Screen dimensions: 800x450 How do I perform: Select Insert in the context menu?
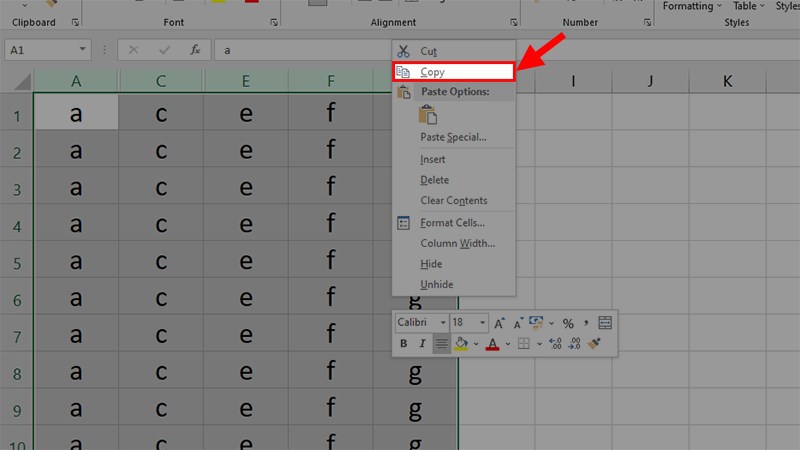coord(433,159)
